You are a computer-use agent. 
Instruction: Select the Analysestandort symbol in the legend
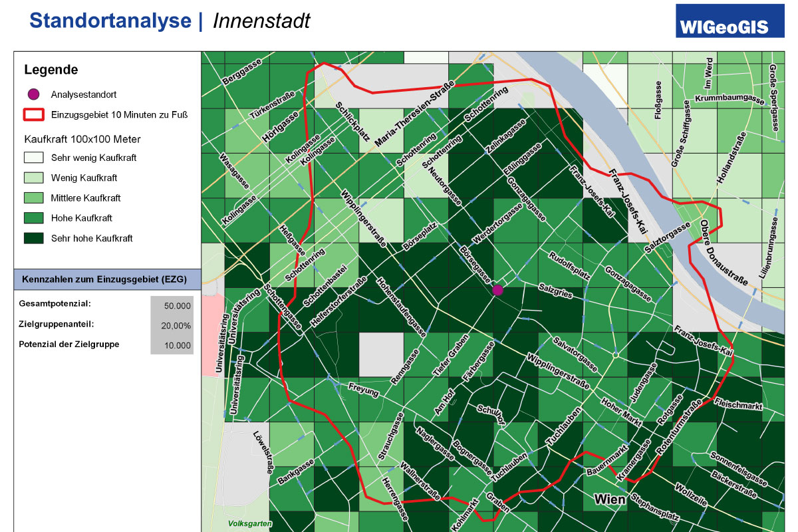pyautogui.click(x=34, y=94)
